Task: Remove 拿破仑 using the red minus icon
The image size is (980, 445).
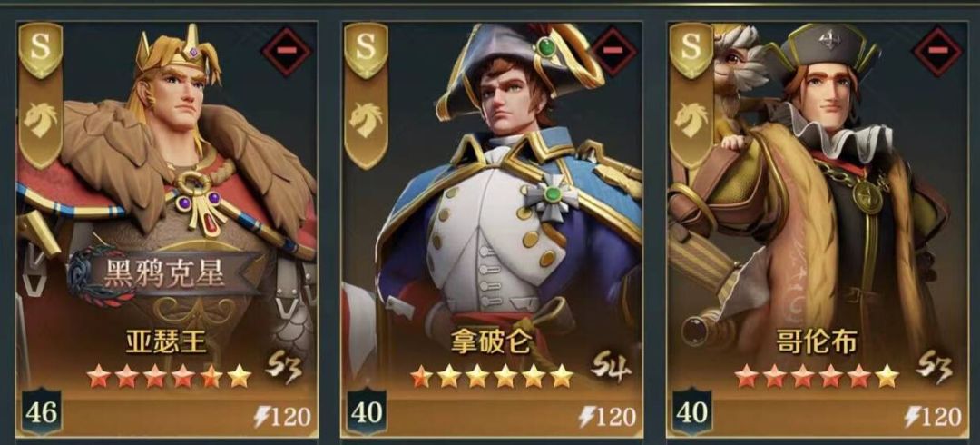Action: [x=613, y=52]
